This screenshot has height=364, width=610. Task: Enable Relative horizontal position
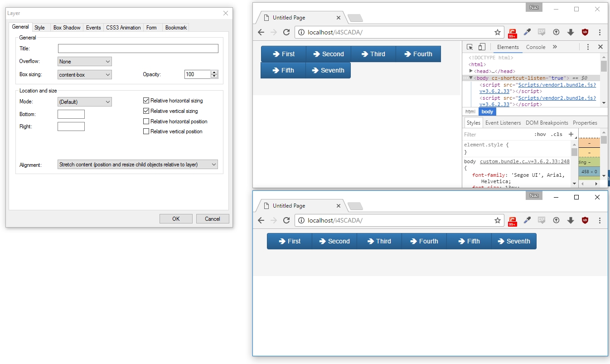(x=146, y=121)
